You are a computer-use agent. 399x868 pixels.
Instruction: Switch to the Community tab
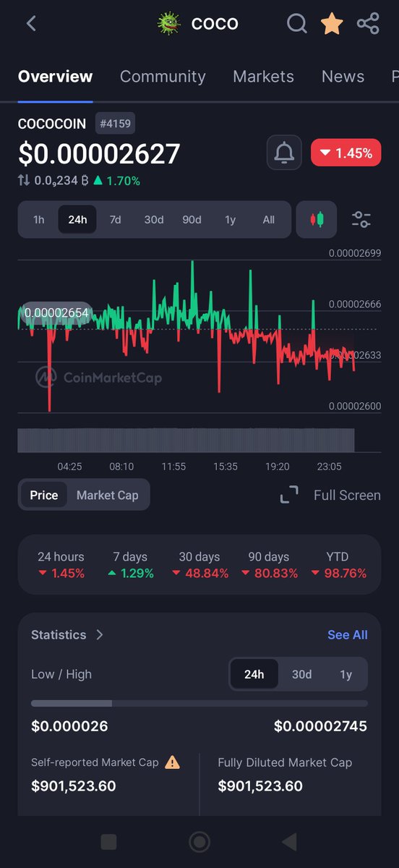tap(163, 77)
